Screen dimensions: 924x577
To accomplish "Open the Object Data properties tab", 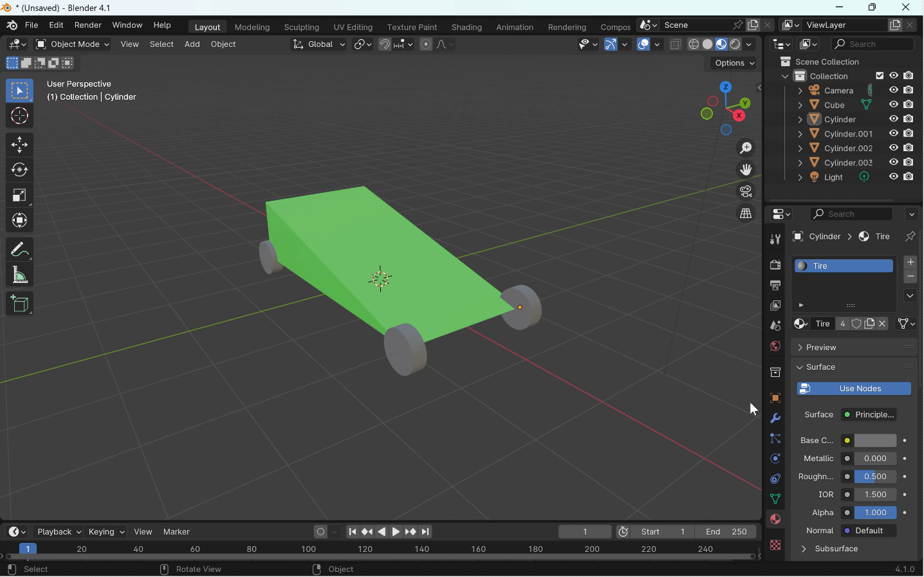I will click(x=775, y=500).
